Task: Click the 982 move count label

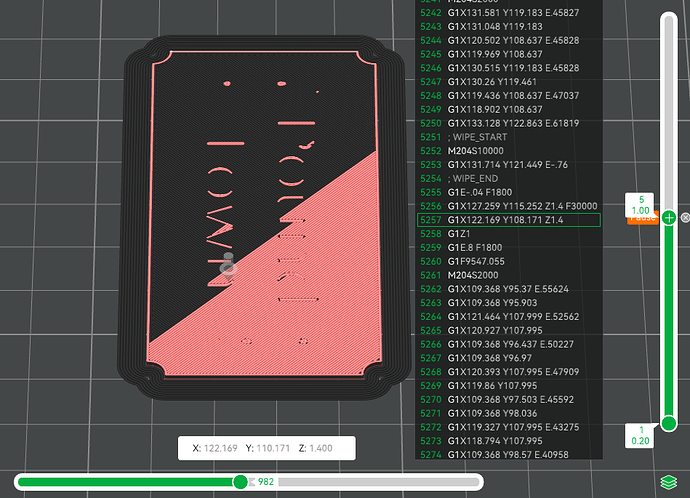Action: tap(266, 482)
